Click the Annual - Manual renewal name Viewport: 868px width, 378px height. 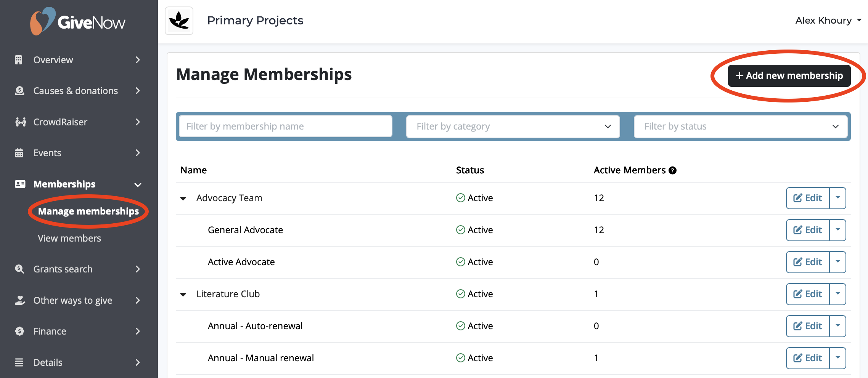click(x=261, y=358)
